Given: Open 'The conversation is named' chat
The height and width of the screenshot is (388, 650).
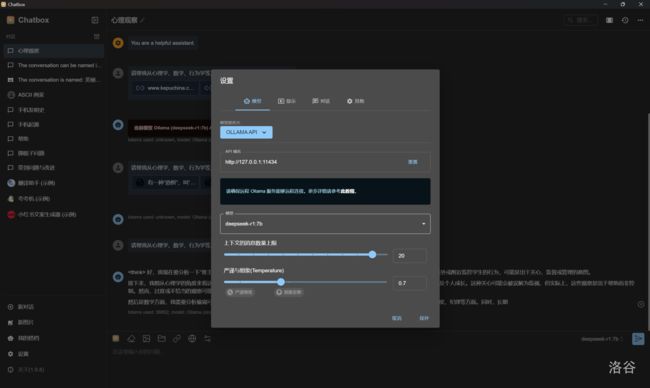Looking at the screenshot, I should (54, 80).
